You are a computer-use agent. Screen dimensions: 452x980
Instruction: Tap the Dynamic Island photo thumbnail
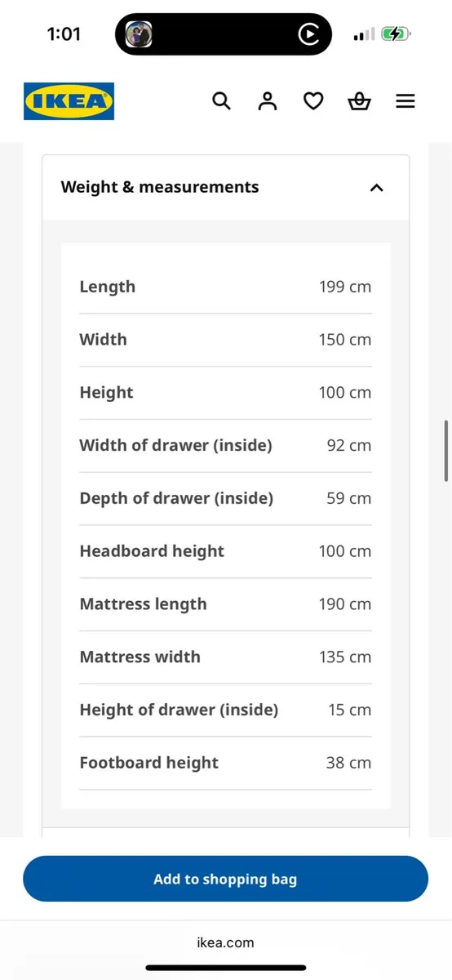point(139,34)
